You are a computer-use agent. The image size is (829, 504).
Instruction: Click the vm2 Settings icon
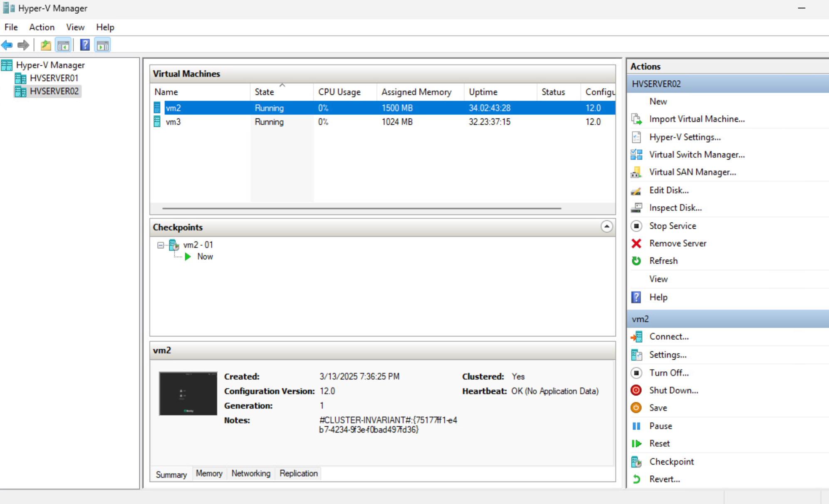(636, 355)
